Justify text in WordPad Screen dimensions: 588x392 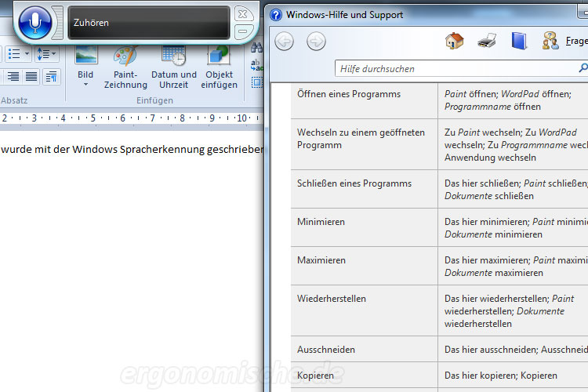point(31,77)
